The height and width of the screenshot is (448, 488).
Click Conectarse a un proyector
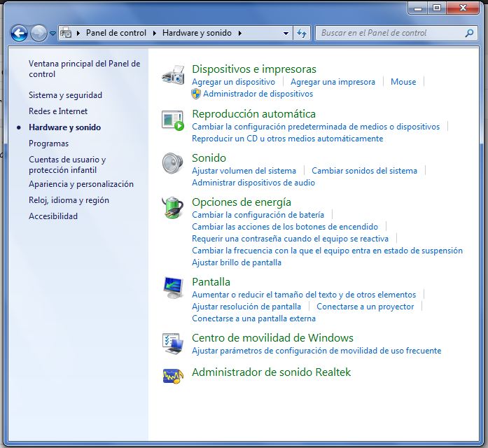click(365, 307)
